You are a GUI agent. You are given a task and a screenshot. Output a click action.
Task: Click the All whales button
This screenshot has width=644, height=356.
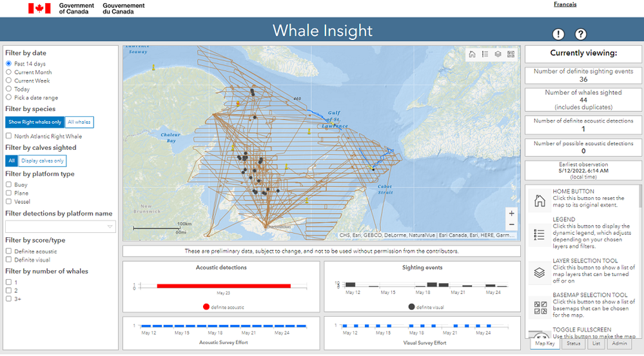pos(79,122)
